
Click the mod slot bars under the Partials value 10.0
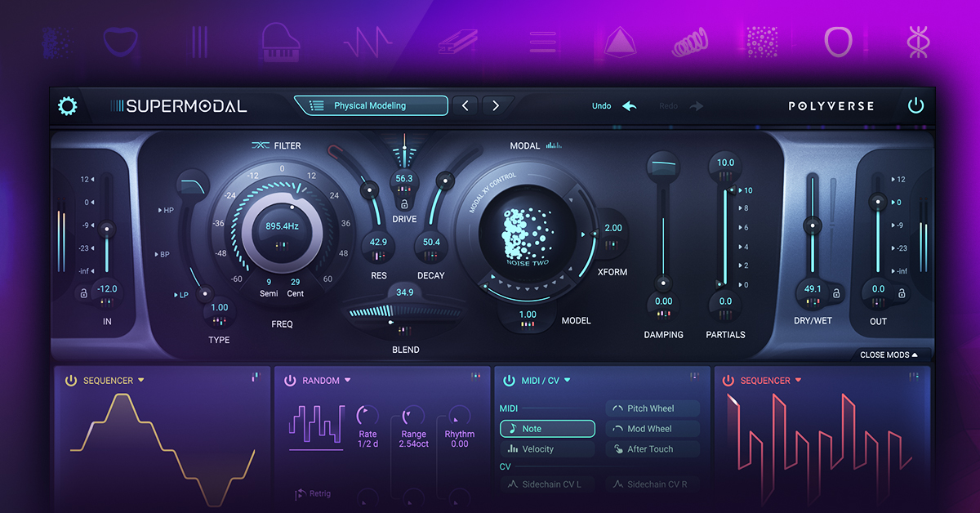coord(725,176)
